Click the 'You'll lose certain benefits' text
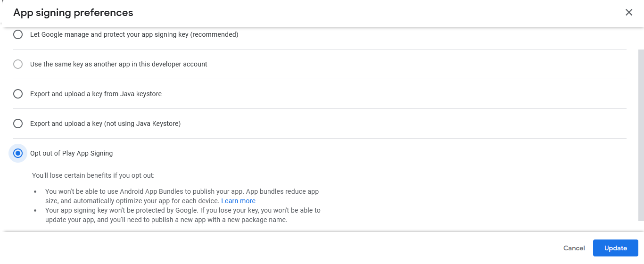644x264 pixels. [x=93, y=175]
